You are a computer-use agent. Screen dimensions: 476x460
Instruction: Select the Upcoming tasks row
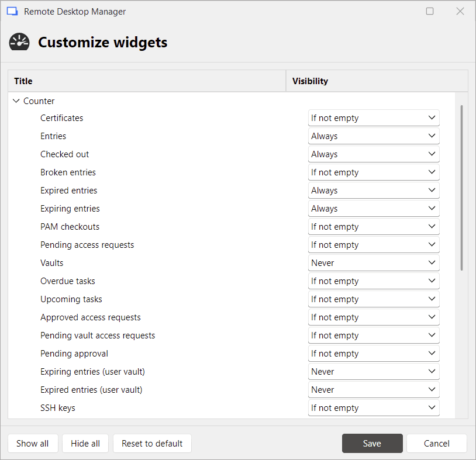tap(71, 299)
